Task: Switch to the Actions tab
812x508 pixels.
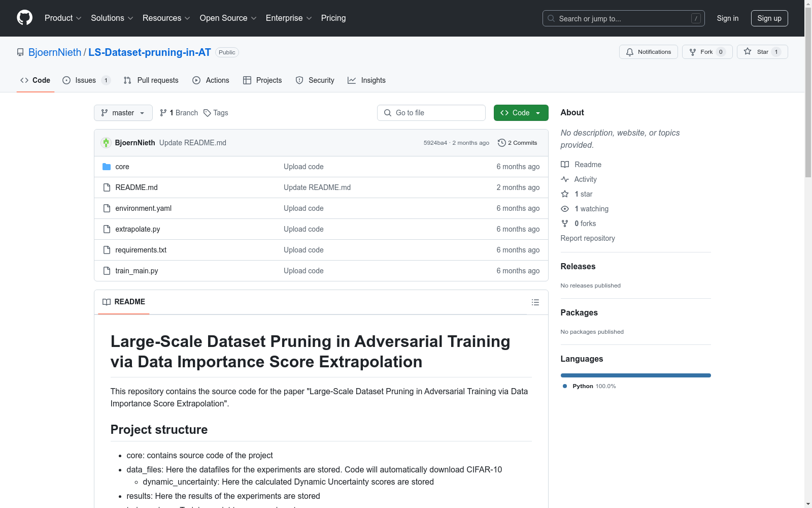Action: [x=211, y=80]
